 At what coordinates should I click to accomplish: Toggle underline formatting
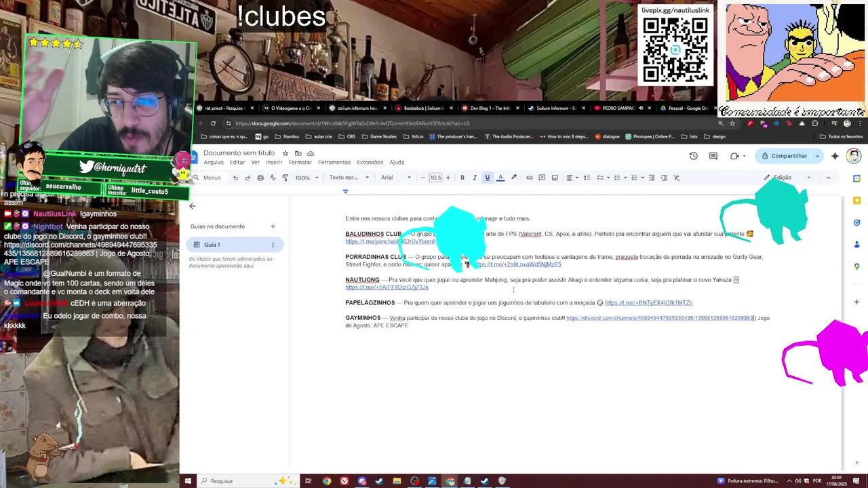[487, 178]
